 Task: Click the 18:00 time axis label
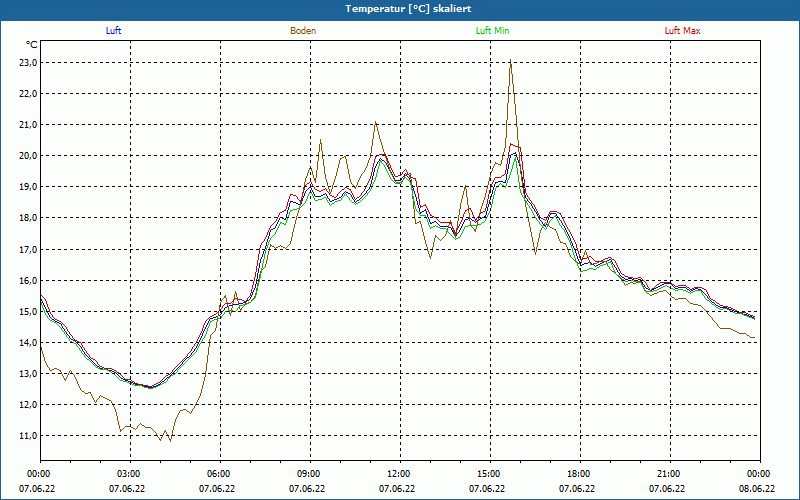click(x=578, y=474)
